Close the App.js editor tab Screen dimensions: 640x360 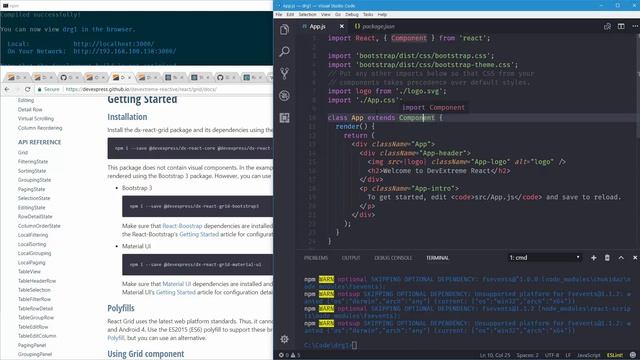(x=342, y=27)
